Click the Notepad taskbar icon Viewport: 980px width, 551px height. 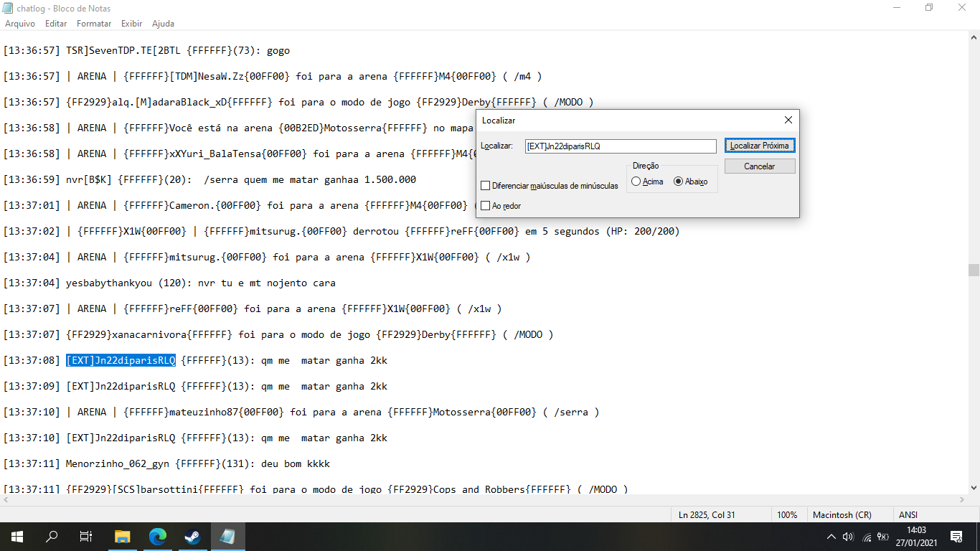coord(228,537)
